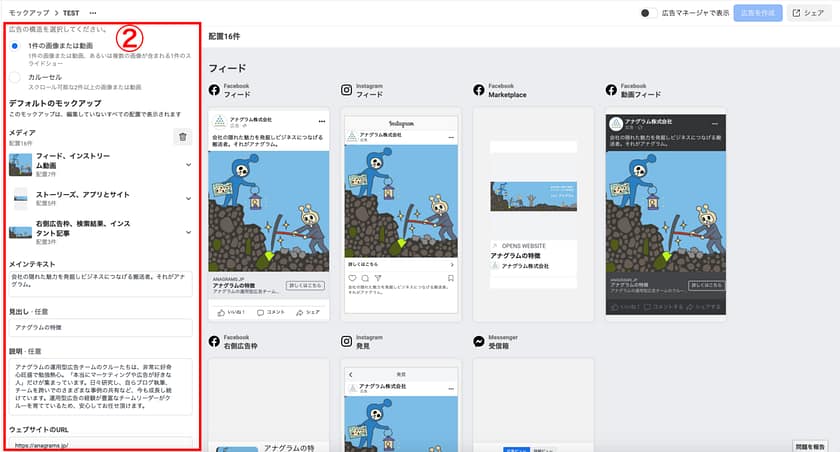Image resolution: width=840 pixels, height=452 pixels.
Task: Click the Messenger icon beside 受信箱
Action: click(480, 341)
